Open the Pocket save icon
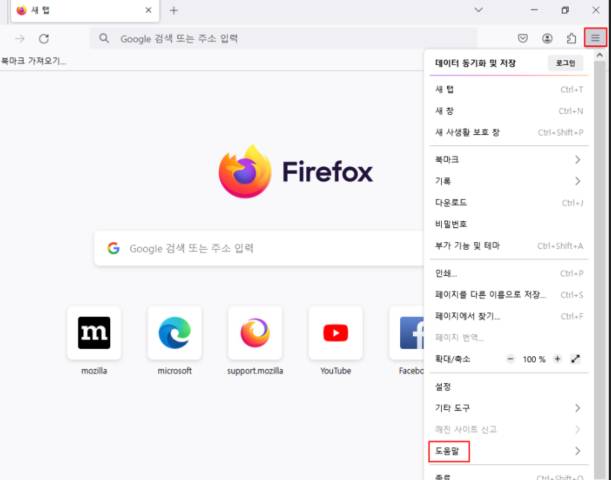Image resolution: width=611 pixels, height=480 pixels. [x=523, y=38]
